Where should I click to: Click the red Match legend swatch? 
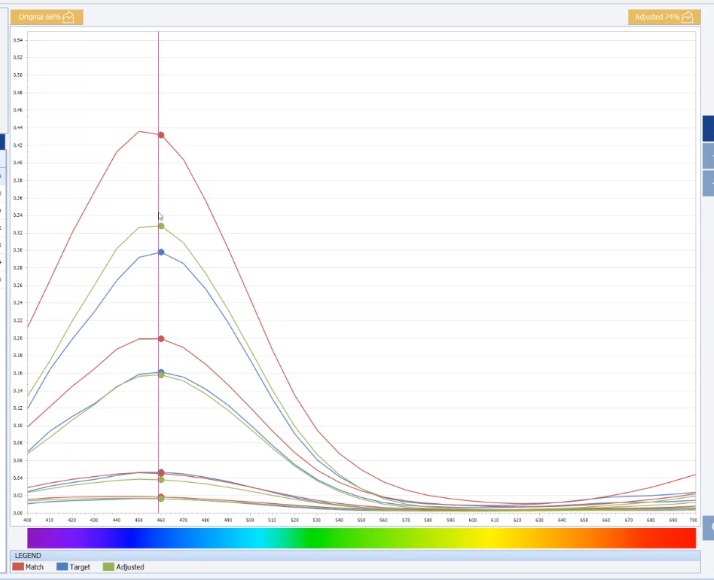(x=18, y=567)
